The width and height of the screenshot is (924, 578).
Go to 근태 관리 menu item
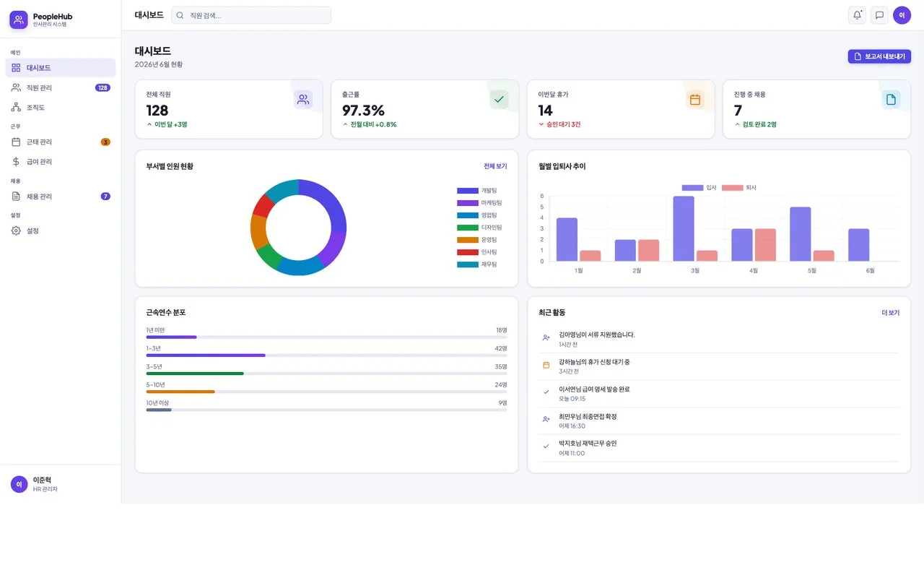point(61,142)
